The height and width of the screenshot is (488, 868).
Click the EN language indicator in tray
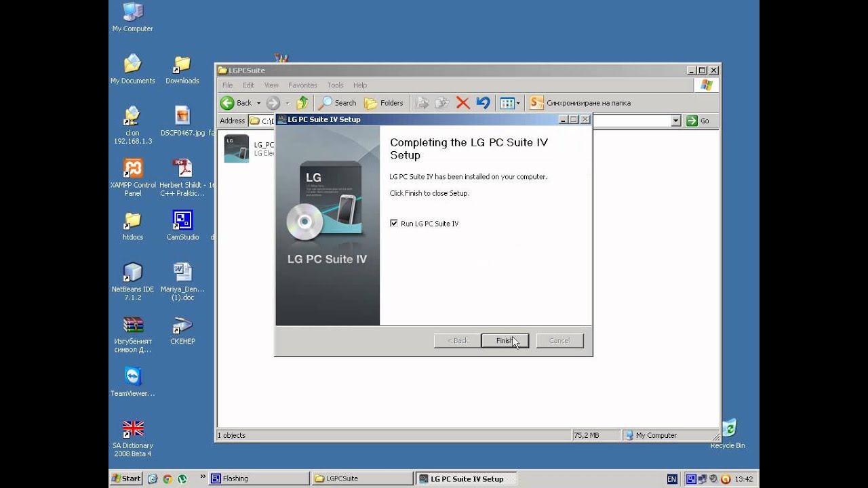tap(671, 479)
